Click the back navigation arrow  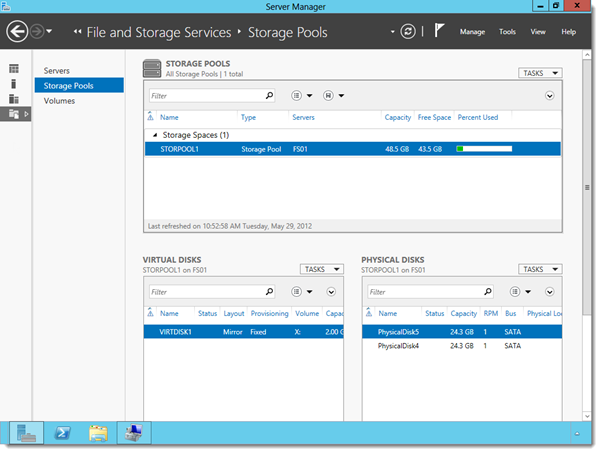[x=17, y=32]
